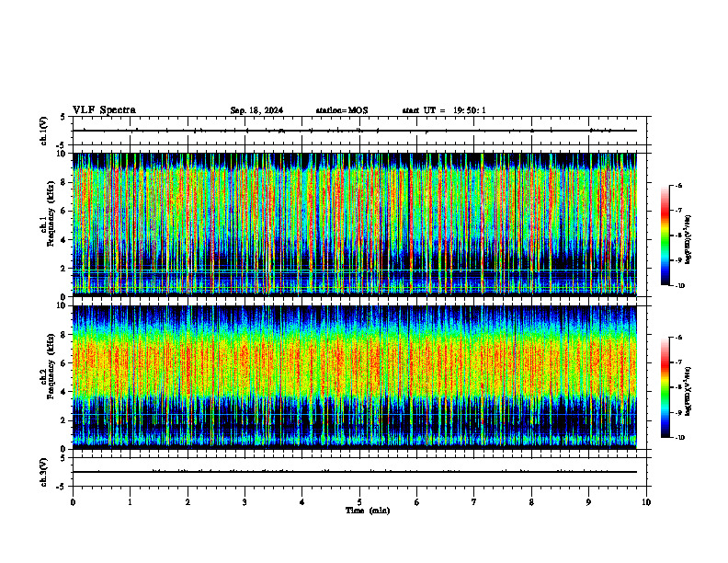
Task: Click the "7" minute tick label
Action: (x=474, y=502)
